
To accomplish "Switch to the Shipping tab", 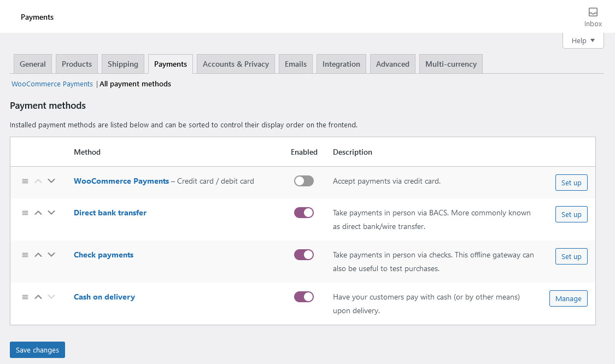I will [x=123, y=64].
